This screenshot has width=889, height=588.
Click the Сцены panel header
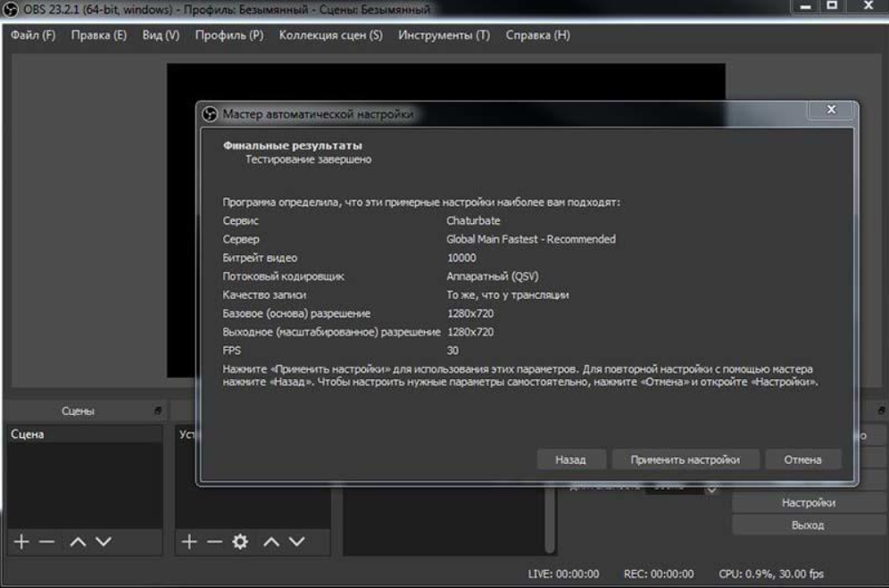78,411
